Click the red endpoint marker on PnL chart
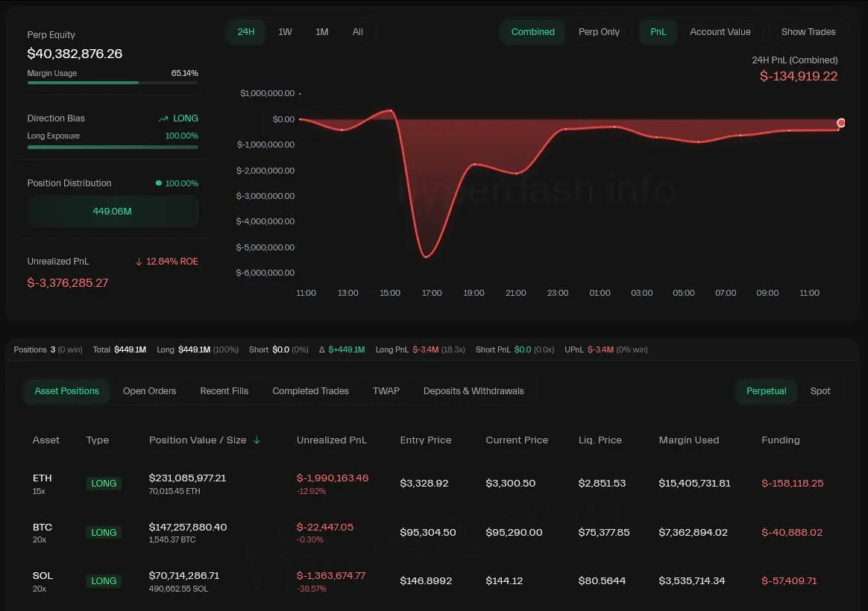 coord(841,123)
